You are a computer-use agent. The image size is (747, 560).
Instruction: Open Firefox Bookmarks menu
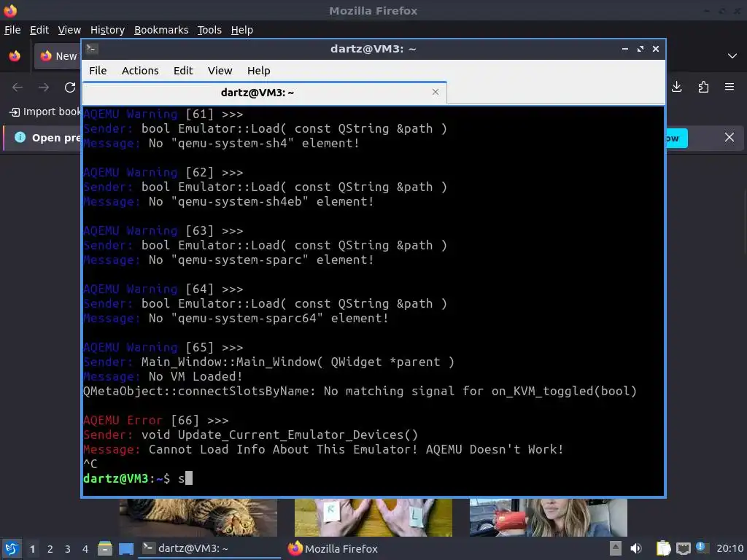tap(161, 30)
